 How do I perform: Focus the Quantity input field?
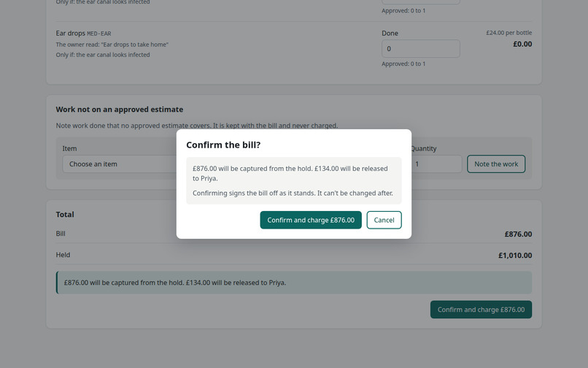coord(436,164)
